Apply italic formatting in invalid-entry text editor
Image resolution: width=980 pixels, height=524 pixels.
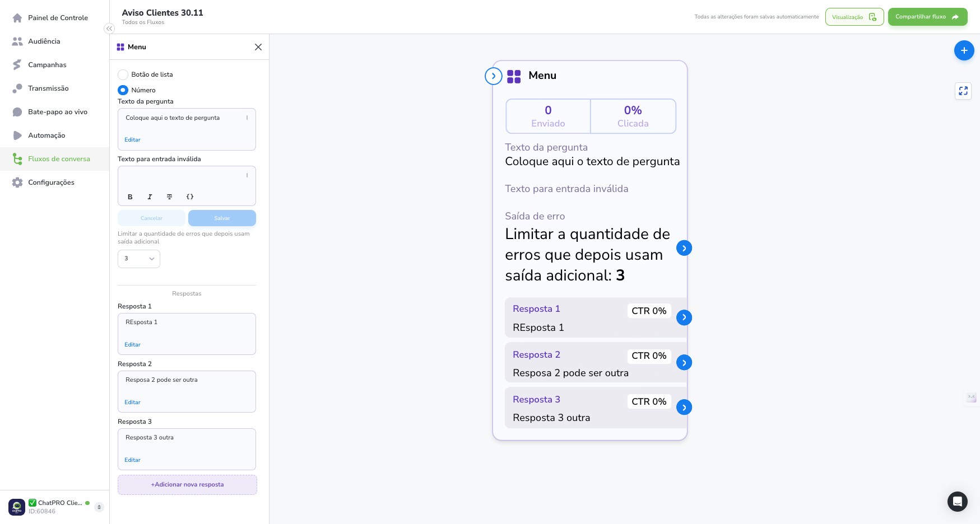click(150, 197)
